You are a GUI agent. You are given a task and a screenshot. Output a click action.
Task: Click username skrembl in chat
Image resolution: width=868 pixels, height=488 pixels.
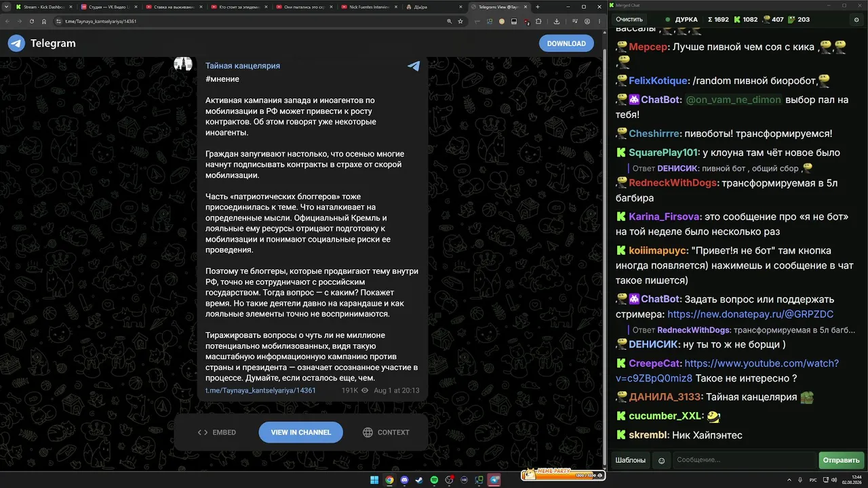pyautogui.click(x=649, y=434)
